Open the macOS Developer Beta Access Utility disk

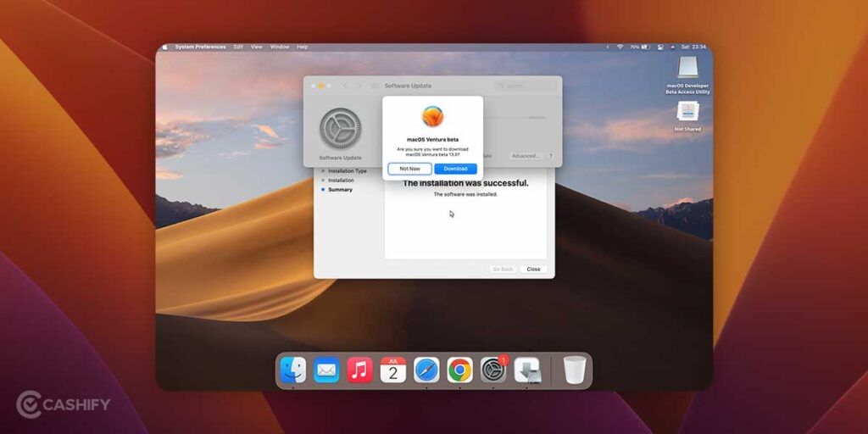[x=687, y=75]
